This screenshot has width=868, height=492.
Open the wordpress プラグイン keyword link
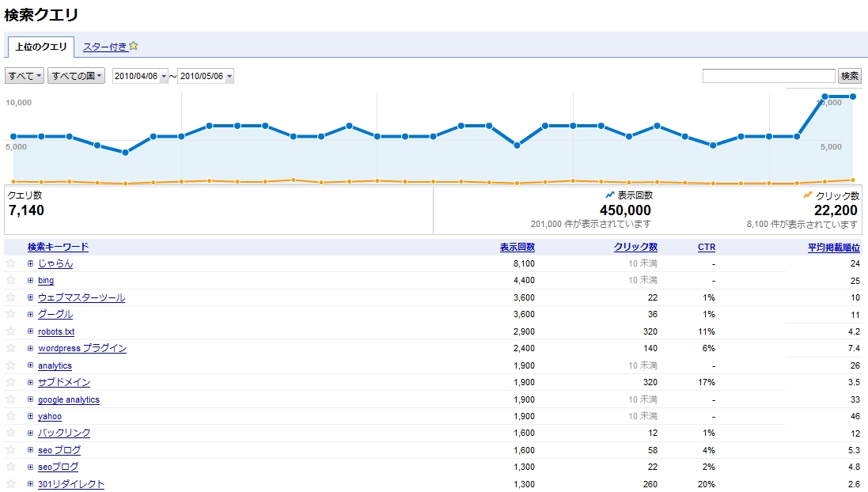point(82,348)
